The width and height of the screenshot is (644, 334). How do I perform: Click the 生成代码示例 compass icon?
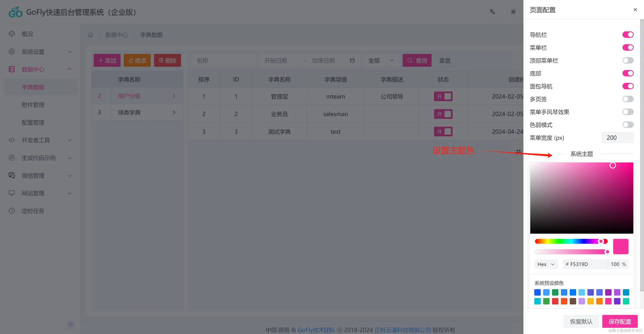[12, 158]
